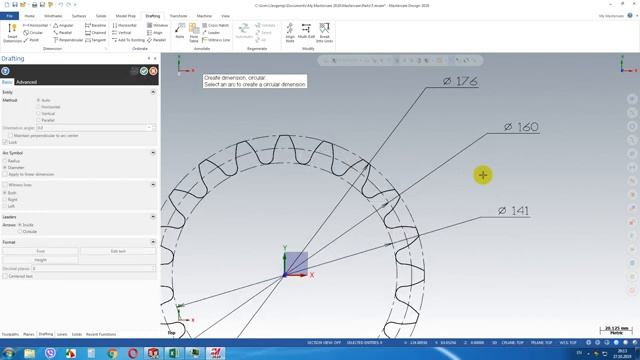
Task: Click the Align Note tool
Action: pyautogui.click(x=290, y=33)
